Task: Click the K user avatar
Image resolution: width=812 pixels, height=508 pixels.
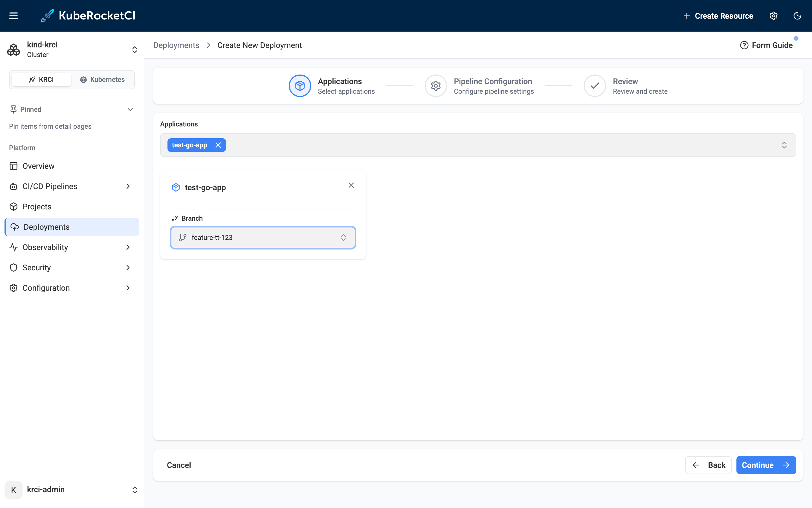Action: click(x=14, y=490)
